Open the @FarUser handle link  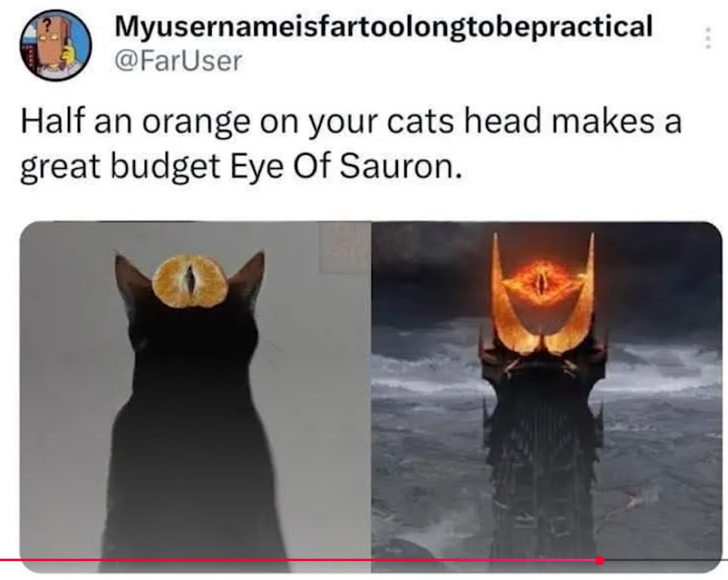point(179,61)
